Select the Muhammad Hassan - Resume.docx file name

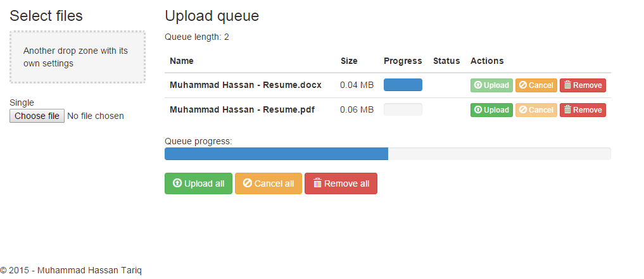click(246, 85)
